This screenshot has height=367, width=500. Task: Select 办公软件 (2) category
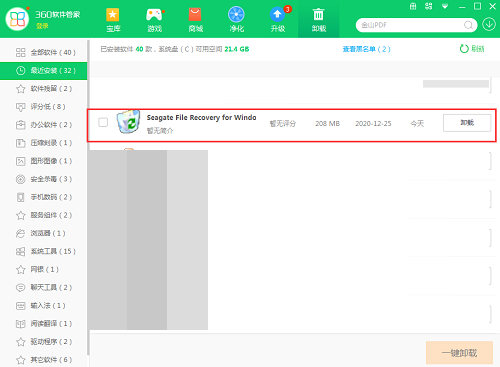point(44,125)
